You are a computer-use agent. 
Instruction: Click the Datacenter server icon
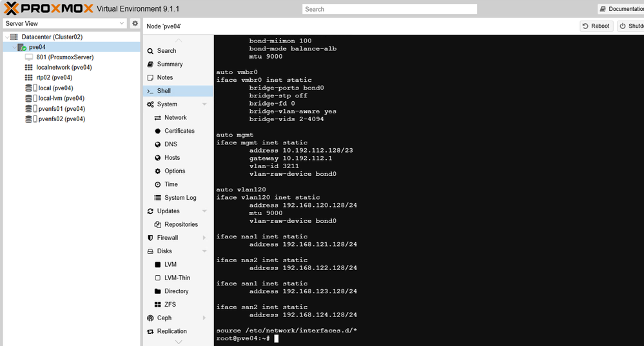[x=14, y=37]
